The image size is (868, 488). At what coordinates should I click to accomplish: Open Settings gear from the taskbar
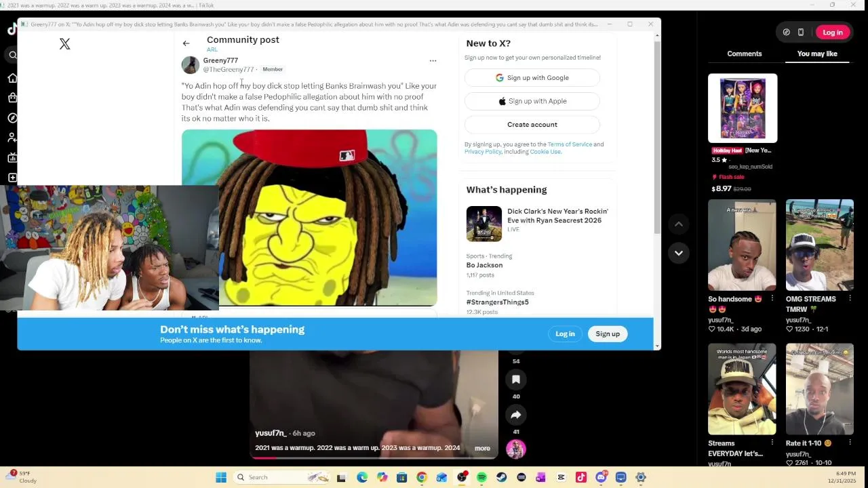tap(641, 477)
